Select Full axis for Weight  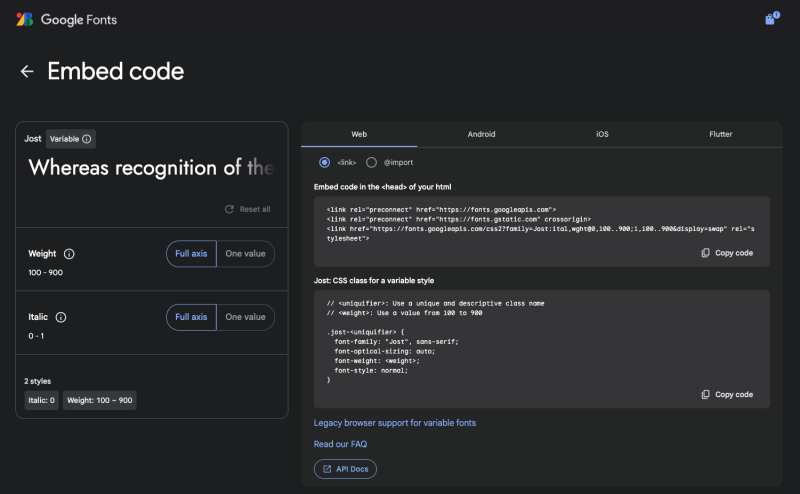tap(191, 254)
